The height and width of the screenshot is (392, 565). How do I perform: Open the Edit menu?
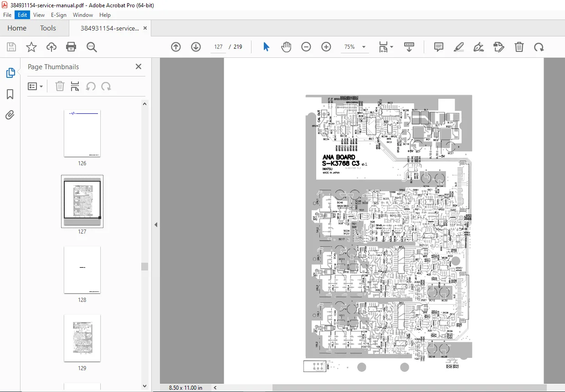click(22, 15)
